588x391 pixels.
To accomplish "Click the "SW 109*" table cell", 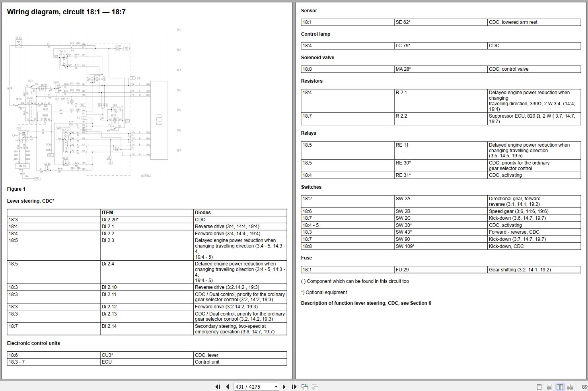I will point(441,246).
